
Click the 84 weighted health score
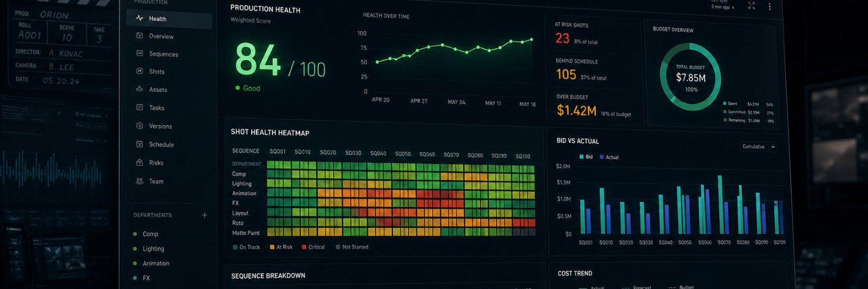click(x=258, y=60)
